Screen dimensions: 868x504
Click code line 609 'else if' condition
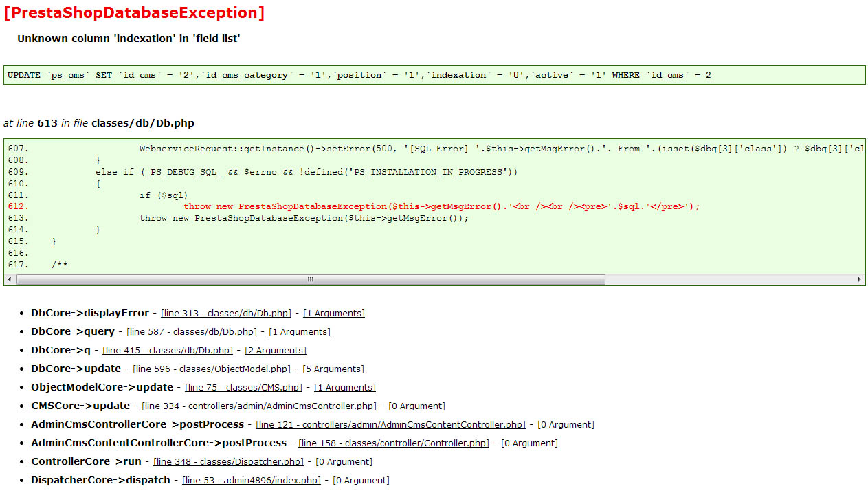(307, 172)
